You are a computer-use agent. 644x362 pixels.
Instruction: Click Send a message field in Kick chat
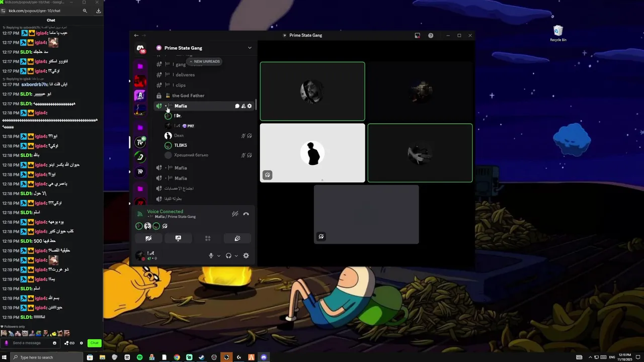(x=30, y=343)
